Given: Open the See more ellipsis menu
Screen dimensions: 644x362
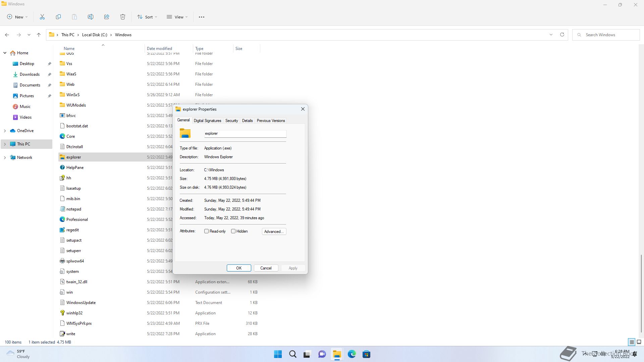Looking at the screenshot, I should 202,17.
